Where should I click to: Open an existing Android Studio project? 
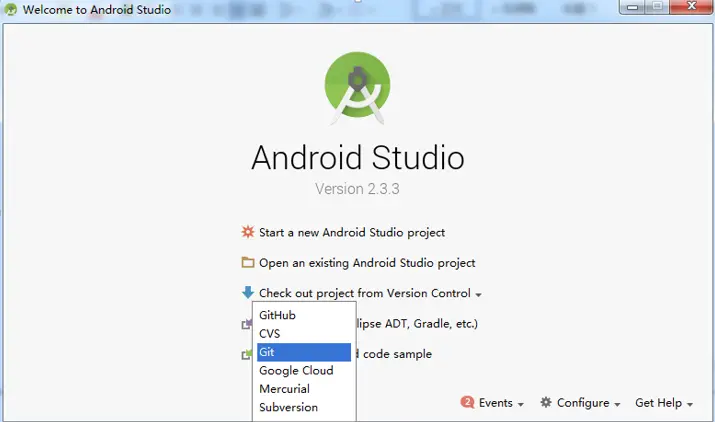(367, 263)
